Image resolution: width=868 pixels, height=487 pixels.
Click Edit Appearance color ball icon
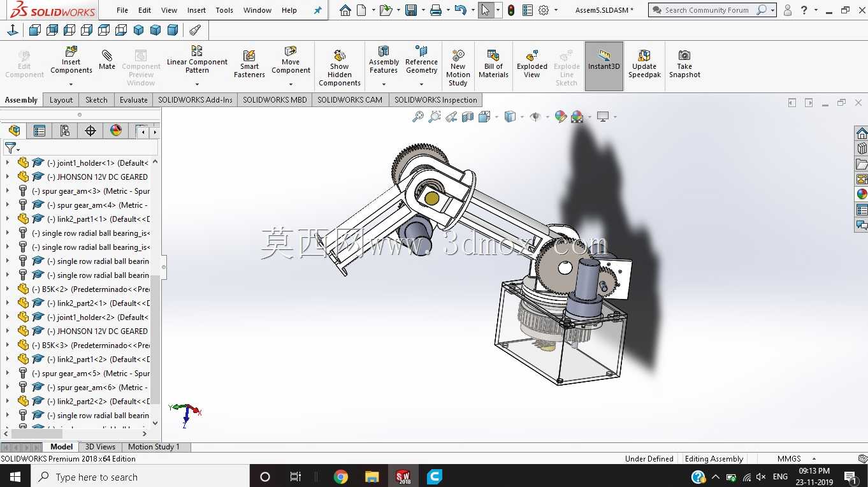click(x=561, y=117)
